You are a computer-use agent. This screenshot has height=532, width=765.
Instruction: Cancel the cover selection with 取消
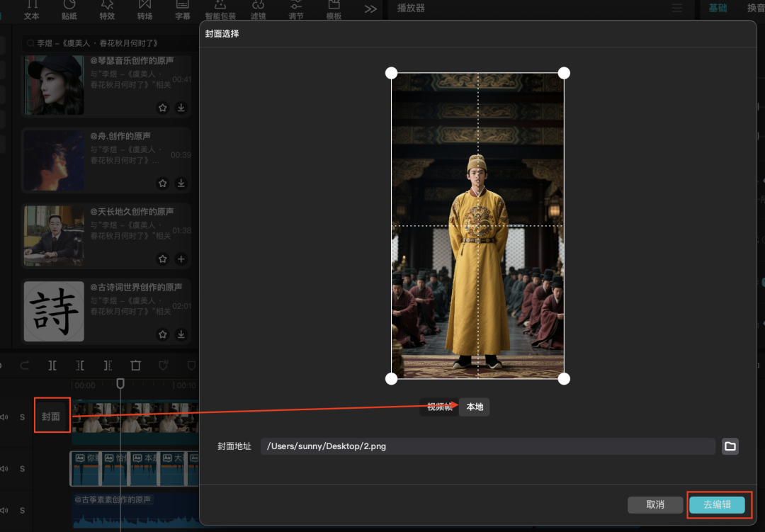(x=655, y=504)
